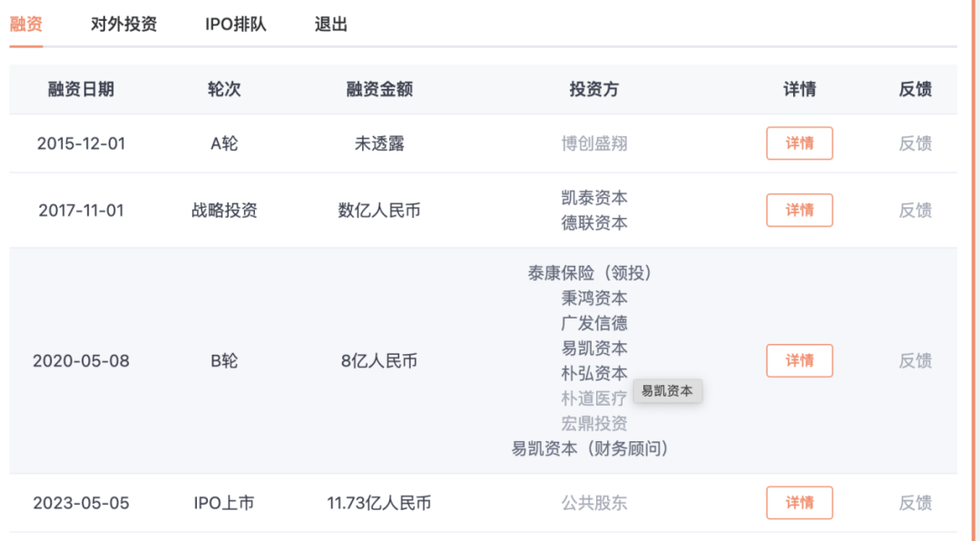Click 反馈 in the B轮 row
This screenshot has height=541, width=980.
coord(915,360)
